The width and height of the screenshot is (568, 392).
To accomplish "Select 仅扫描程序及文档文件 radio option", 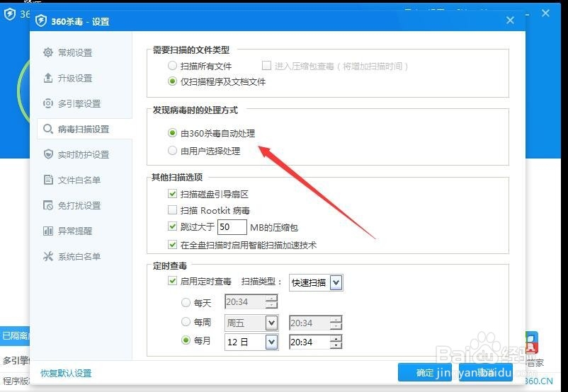I will [172, 81].
